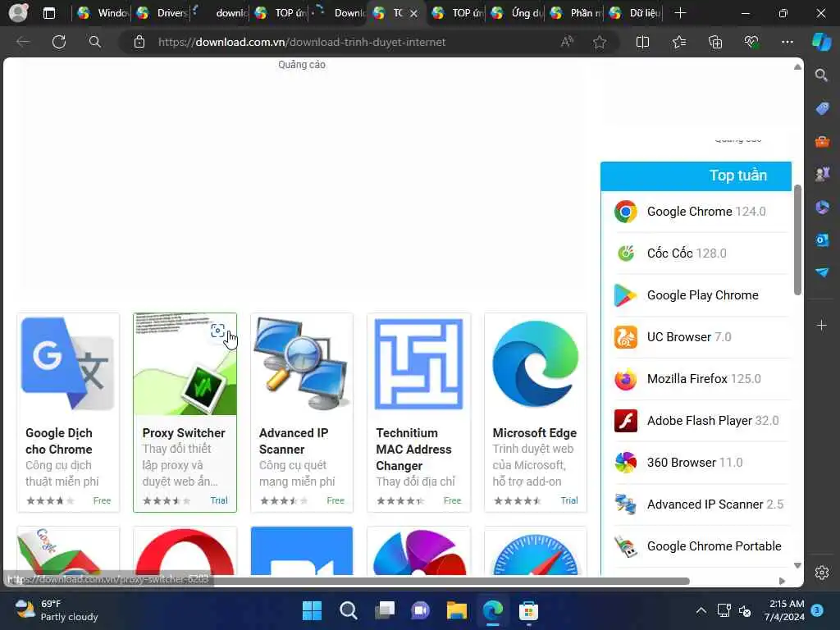Open the search icon beside the address bar

[x=95, y=42]
